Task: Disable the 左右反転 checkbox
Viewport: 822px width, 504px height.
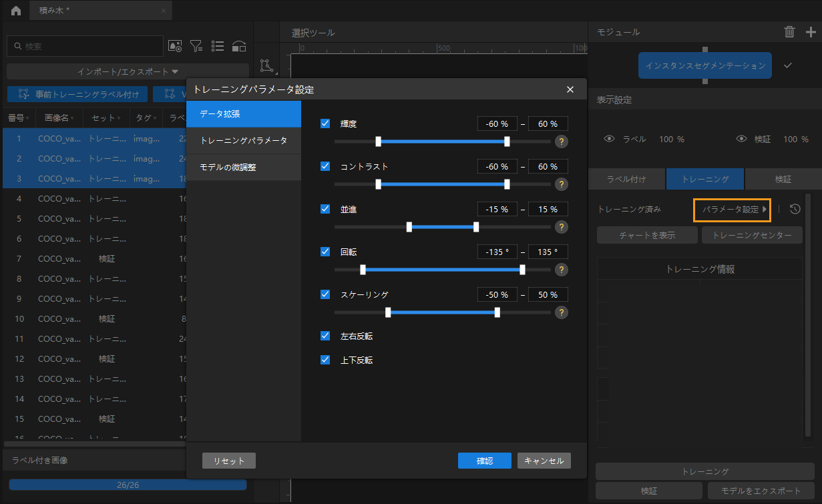Action: [326, 336]
